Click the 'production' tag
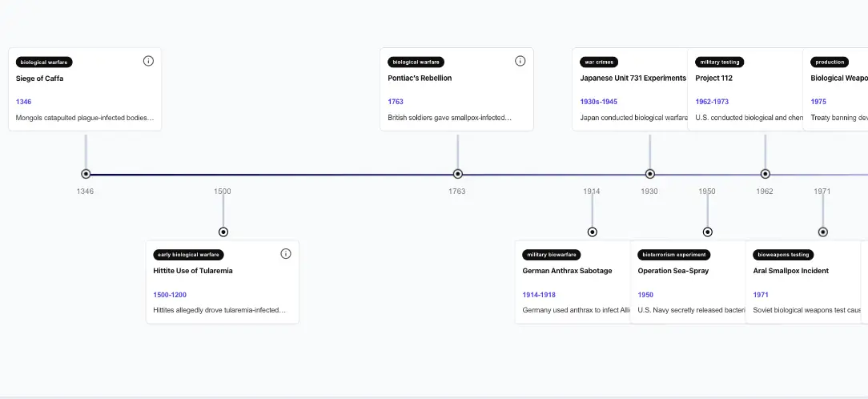Image resolution: width=868 pixels, height=399 pixels. 830,62
